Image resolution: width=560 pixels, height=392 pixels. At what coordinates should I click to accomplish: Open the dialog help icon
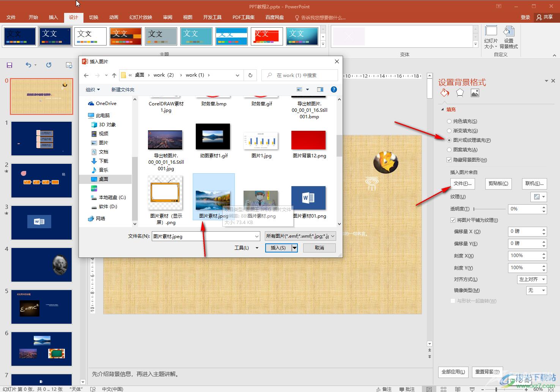334,89
